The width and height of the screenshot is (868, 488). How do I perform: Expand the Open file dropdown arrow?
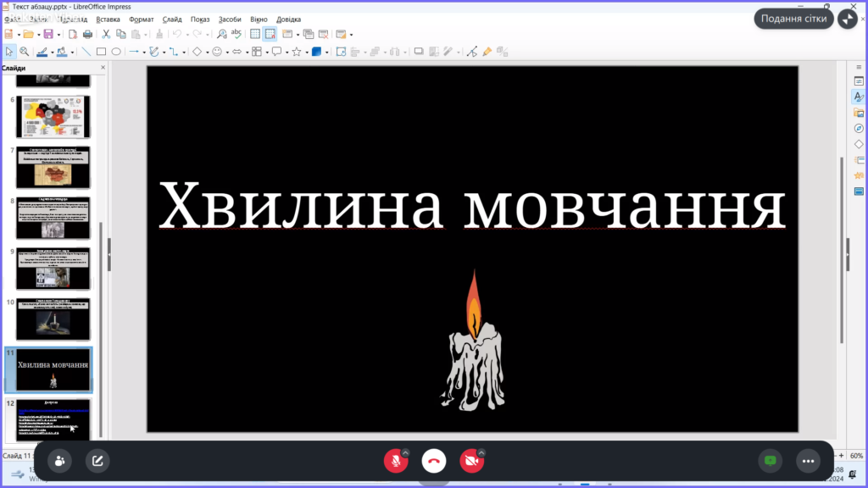click(x=38, y=34)
